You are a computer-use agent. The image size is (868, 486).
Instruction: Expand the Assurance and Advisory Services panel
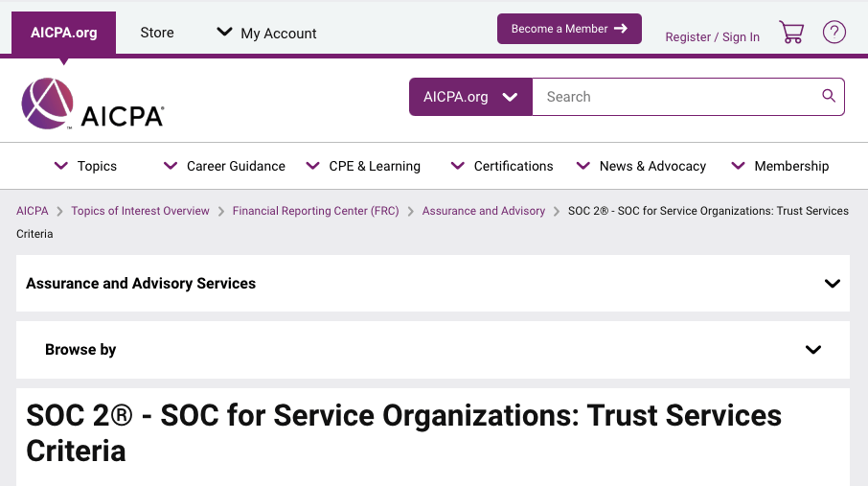coord(832,284)
